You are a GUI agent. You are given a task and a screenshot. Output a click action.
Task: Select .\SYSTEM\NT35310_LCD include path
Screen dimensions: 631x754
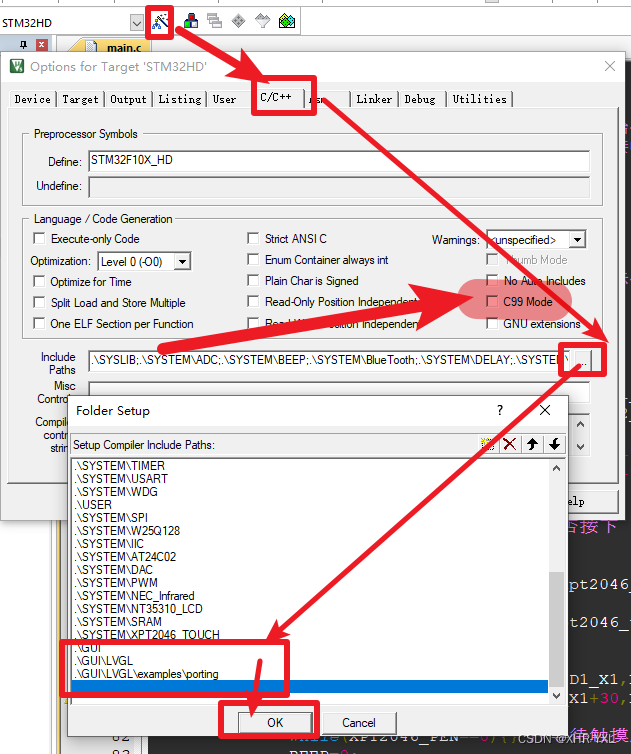pos(310,608)
